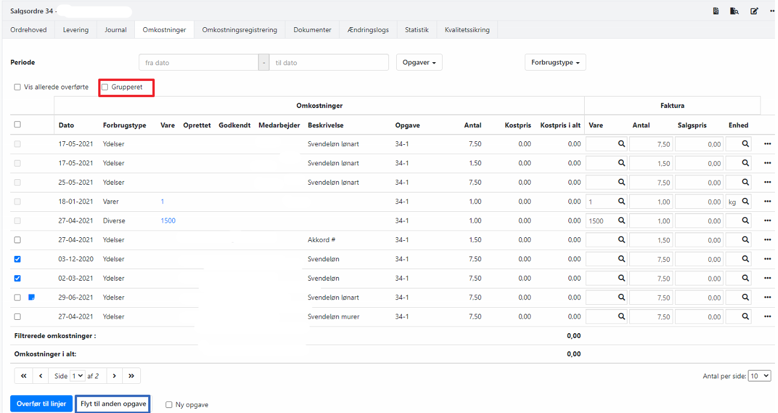Check the Vis allerede overførte option

point(17,87)
